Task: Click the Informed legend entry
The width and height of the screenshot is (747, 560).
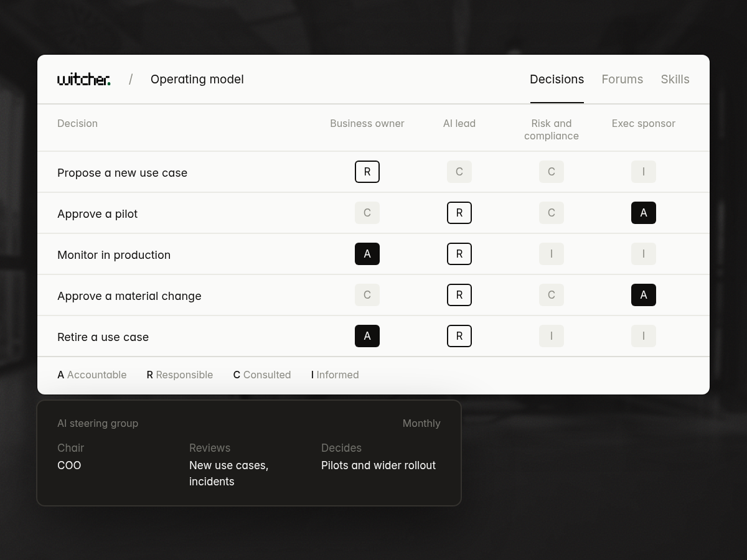Action: [335, 375]
